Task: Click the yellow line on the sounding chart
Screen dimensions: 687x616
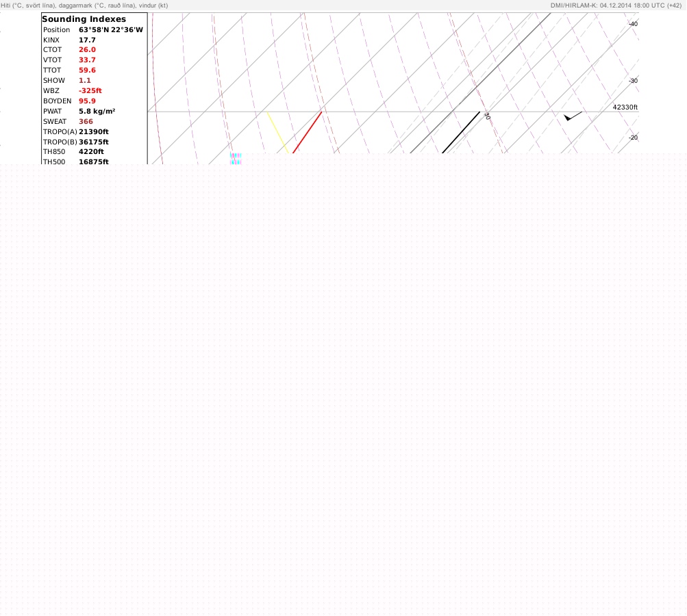Action: click(x=278, y=132)
